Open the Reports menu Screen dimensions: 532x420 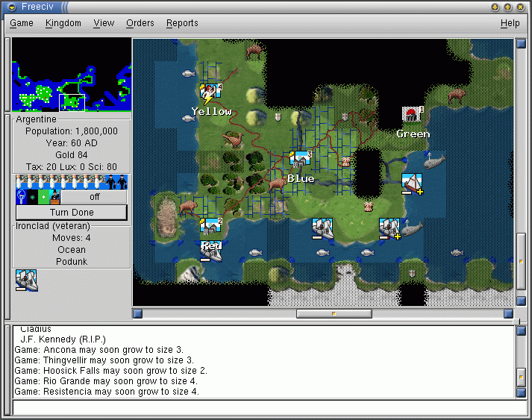(x=182, y=23)
